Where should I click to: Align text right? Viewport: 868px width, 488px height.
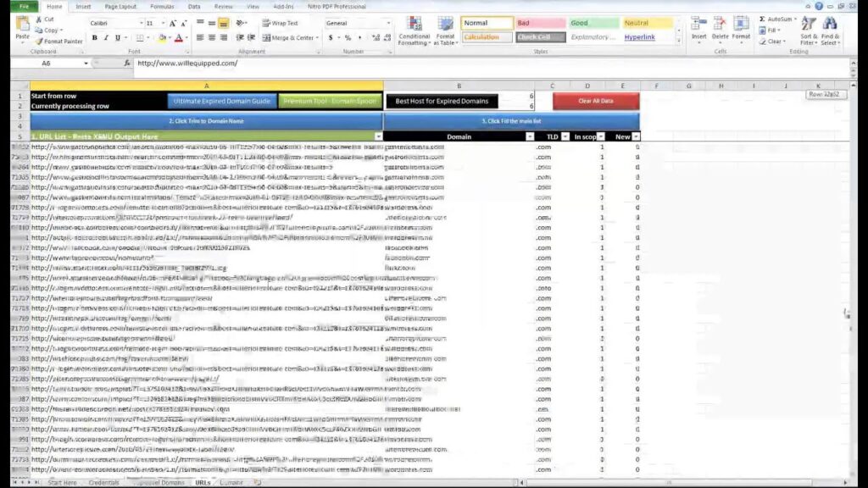(224, 37)
